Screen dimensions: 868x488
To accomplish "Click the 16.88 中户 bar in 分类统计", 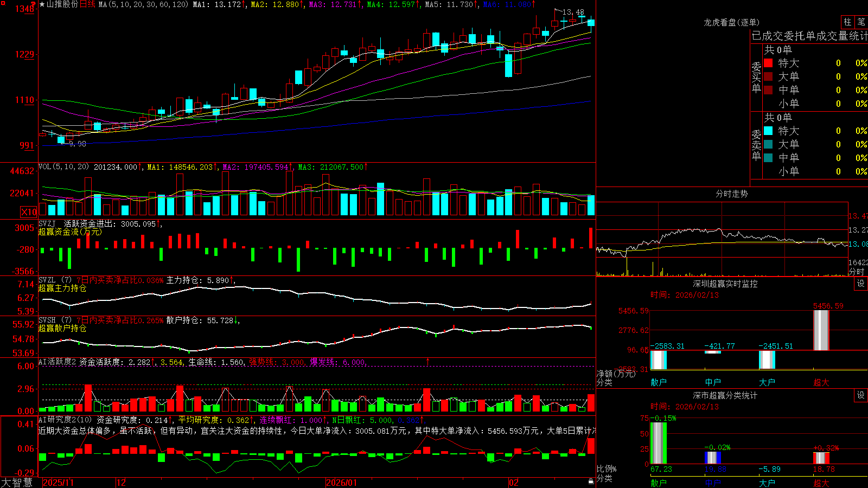I will pyautogui.click(x=713, y=458).
